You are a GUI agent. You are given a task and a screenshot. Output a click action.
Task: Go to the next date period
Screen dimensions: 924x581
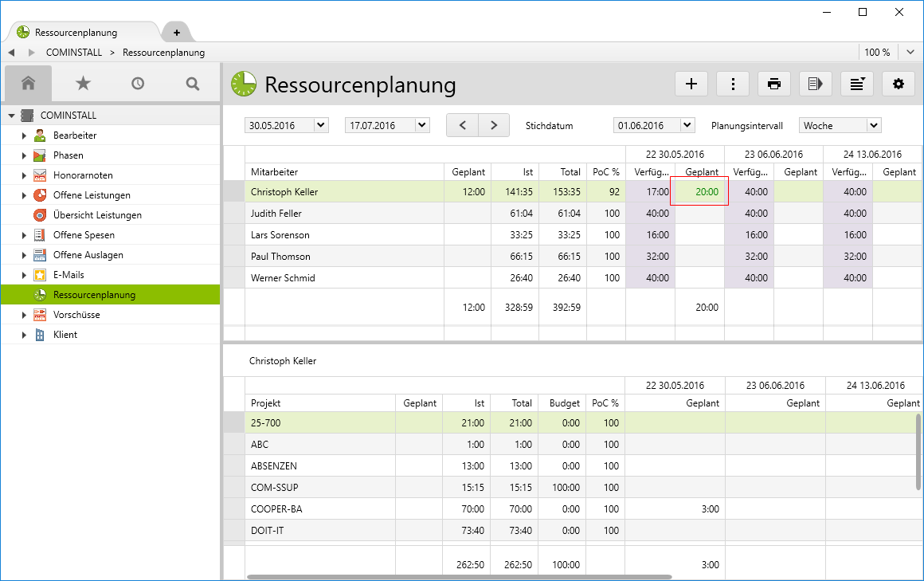pos(494,125)
